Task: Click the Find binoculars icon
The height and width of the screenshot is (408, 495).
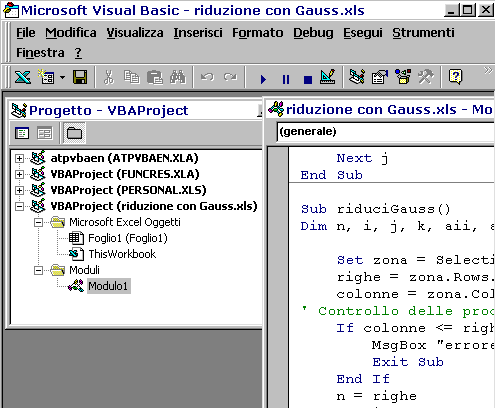Action: pyautogui.click(x=178, y=77)
